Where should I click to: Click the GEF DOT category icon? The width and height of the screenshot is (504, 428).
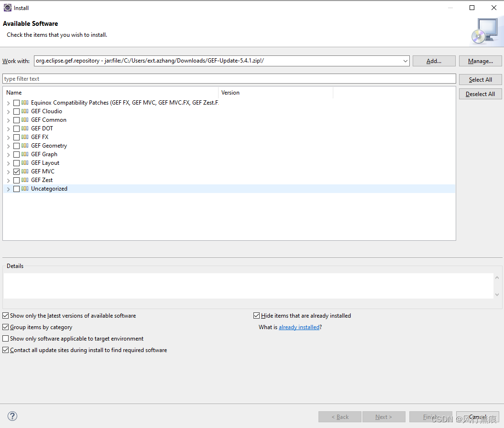[25, 128]
